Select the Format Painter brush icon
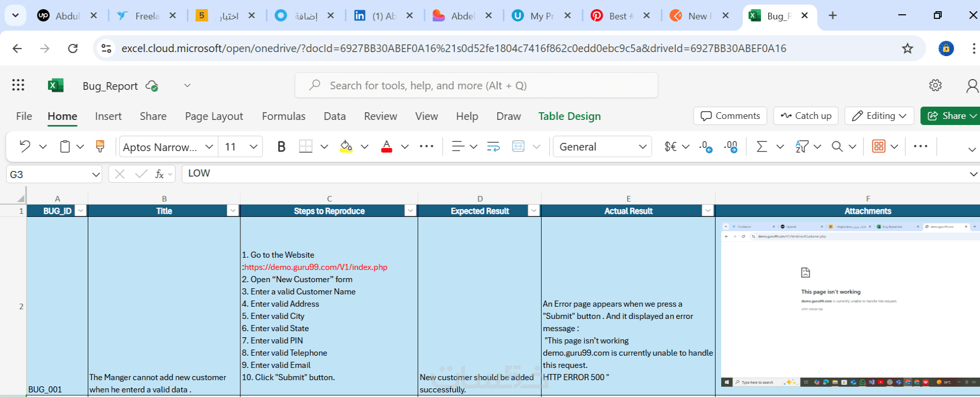 click(100, 147)
